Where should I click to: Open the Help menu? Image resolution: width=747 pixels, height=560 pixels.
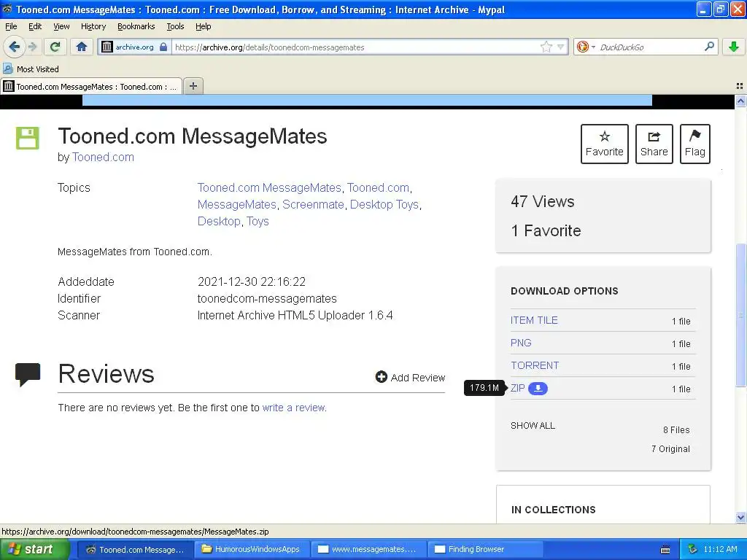203,26
